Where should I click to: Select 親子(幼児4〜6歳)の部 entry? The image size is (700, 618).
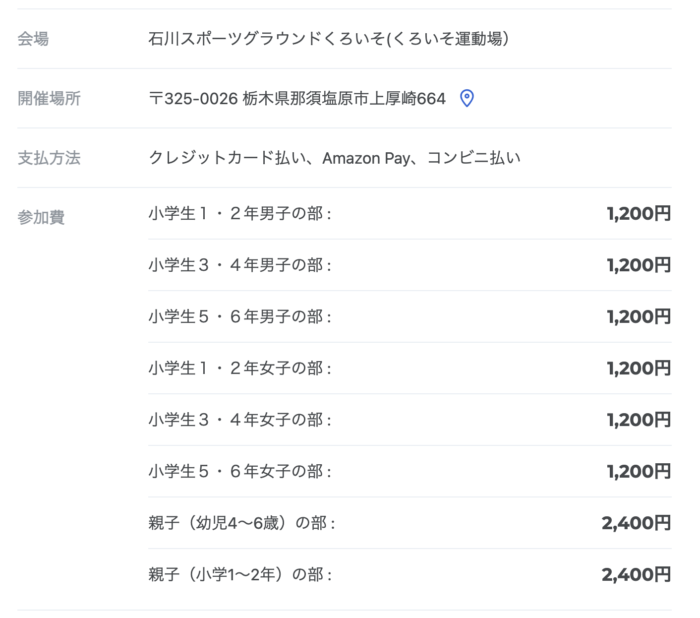[x=242, y=523]
